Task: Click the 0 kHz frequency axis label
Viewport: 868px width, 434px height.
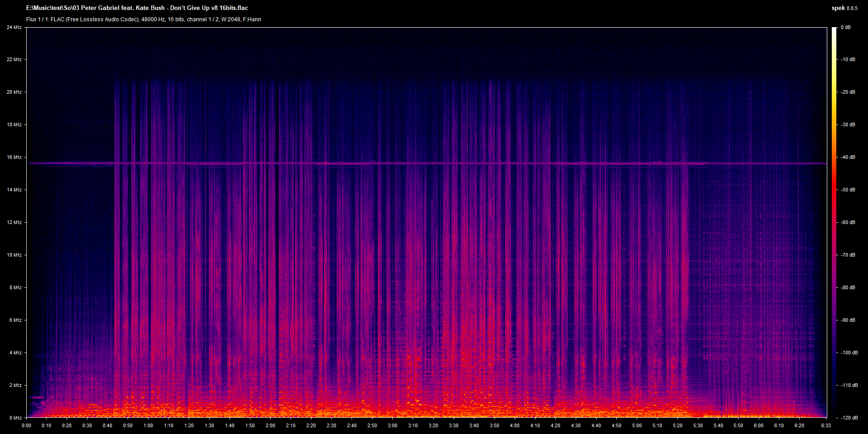Action: click(x=15, y=418)
